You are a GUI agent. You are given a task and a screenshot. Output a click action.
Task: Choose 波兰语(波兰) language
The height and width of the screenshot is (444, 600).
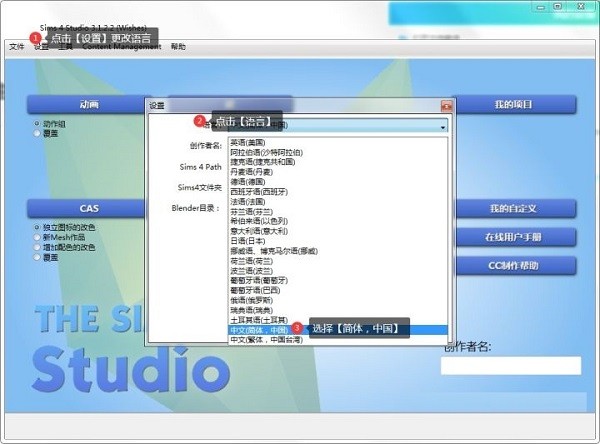(x=338, y=271)
